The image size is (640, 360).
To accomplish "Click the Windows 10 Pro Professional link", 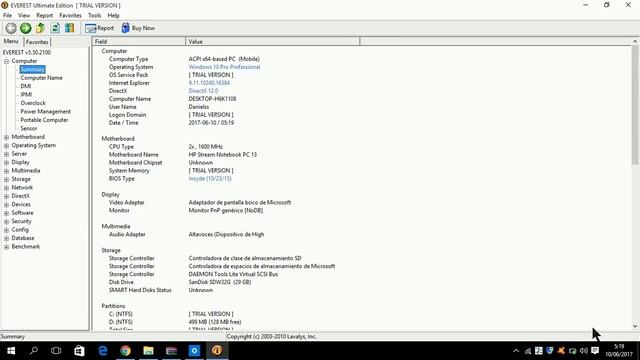I will tap(224, 67).
